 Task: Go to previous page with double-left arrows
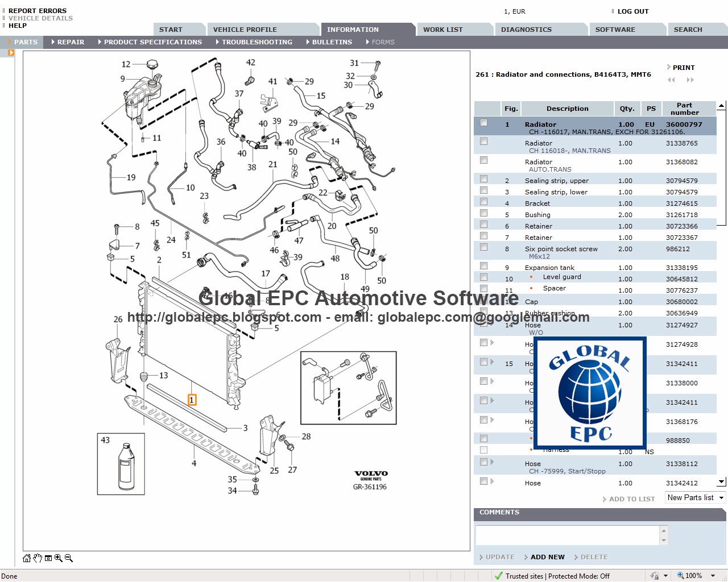(x=672, y=80)
